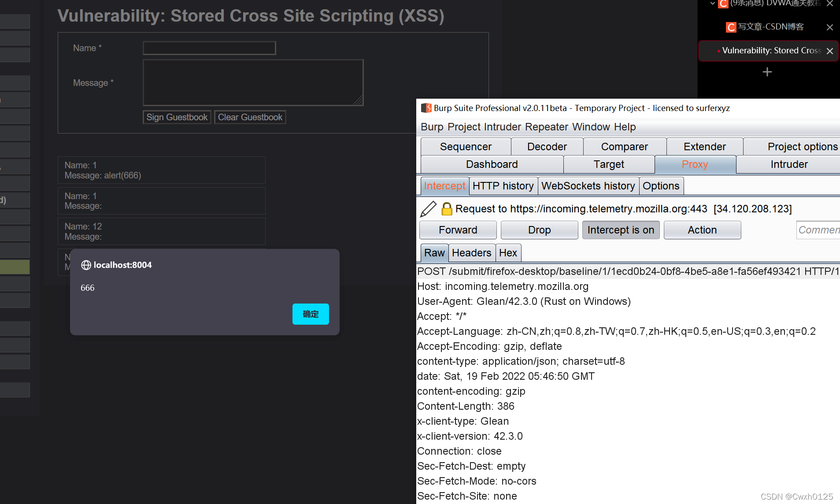The height and width of the screenshot is (504, 840).
Task: Click the Sign Guestbook button
Action: (177, 117)
